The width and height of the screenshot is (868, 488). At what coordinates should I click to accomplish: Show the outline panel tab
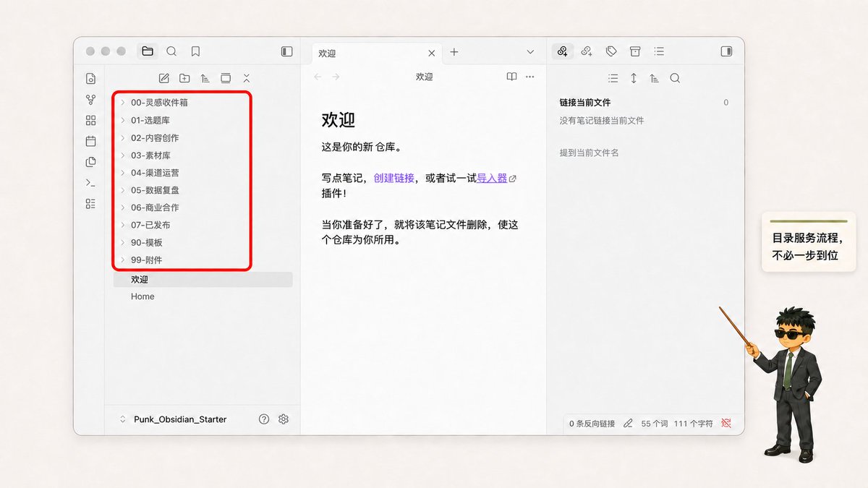(659, 51)
